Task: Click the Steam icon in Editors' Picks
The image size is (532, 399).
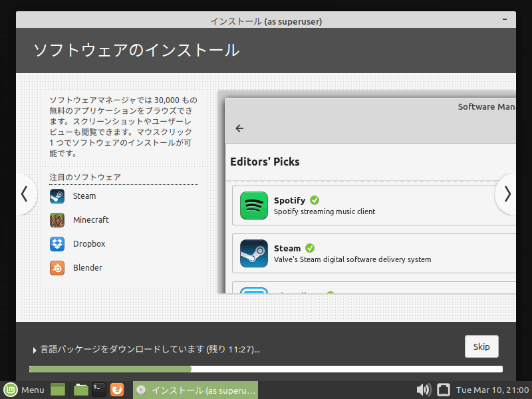Action: click(254, 253)
